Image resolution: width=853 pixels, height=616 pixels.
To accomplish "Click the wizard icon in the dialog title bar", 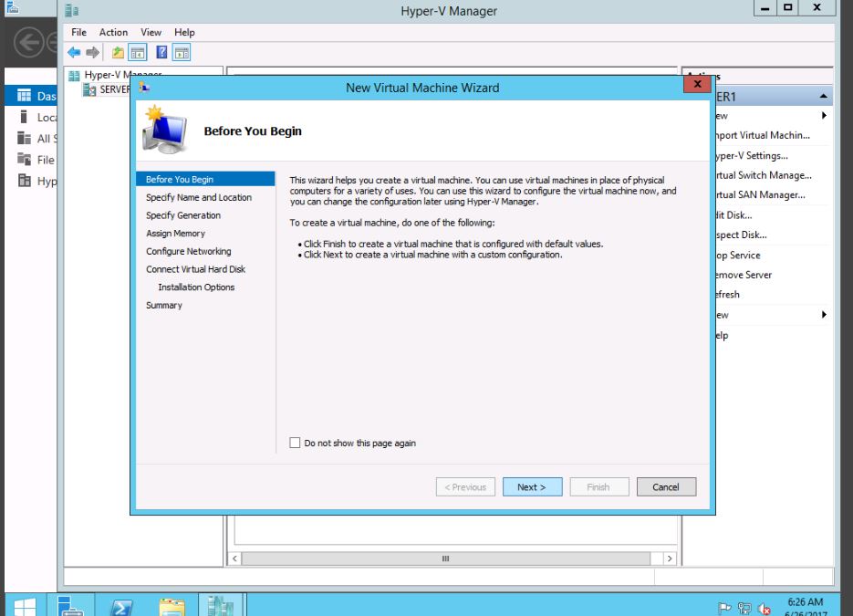I will click(144, 87).
